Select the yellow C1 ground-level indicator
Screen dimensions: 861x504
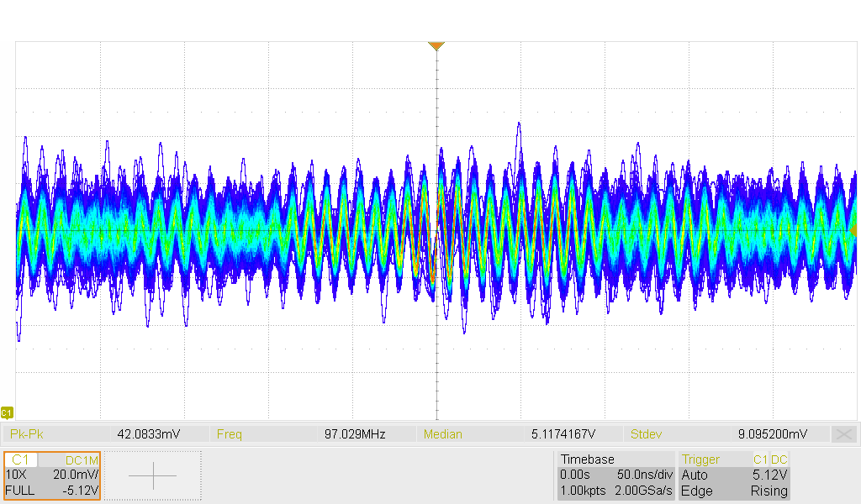[7, 412]
